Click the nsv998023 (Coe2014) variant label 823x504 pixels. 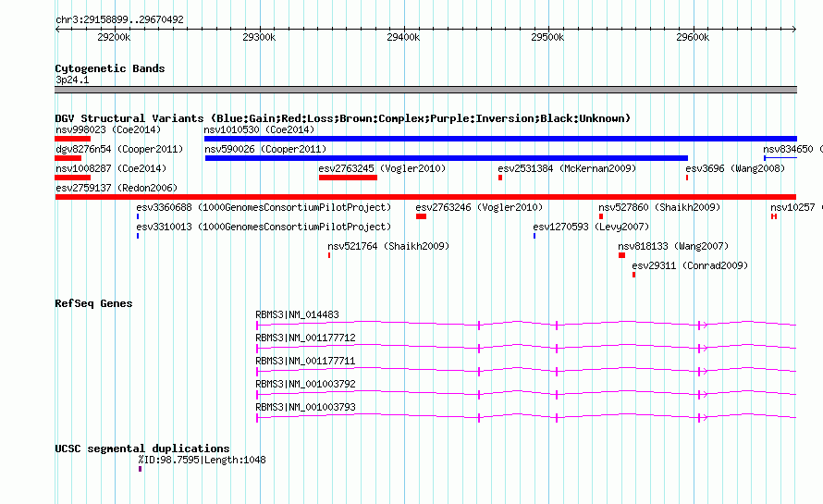[108, 129]
